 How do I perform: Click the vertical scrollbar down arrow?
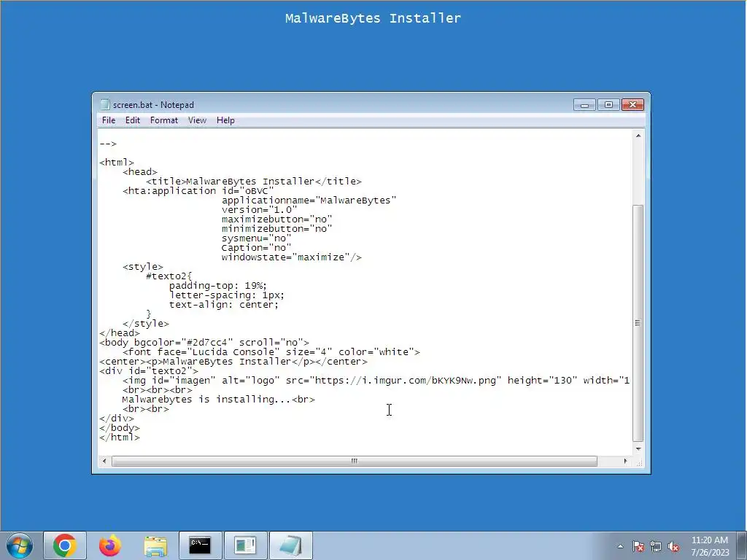[638, 449]
